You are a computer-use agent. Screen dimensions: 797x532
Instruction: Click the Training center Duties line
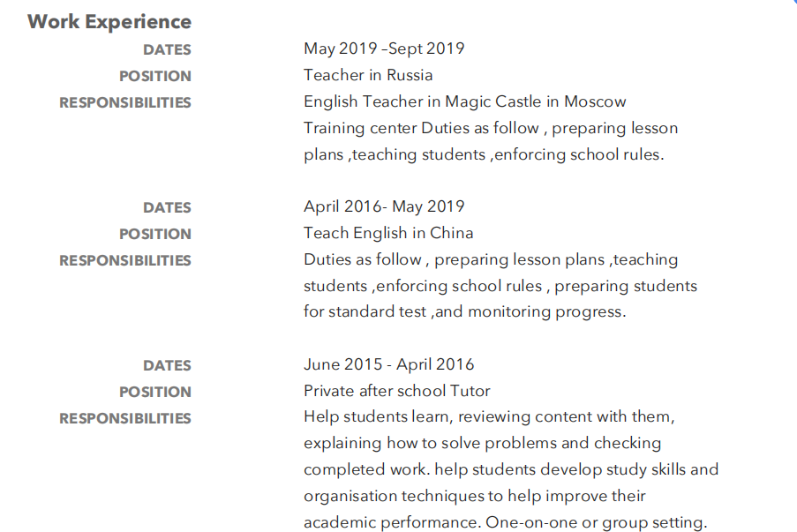click(x=490, y=128)
